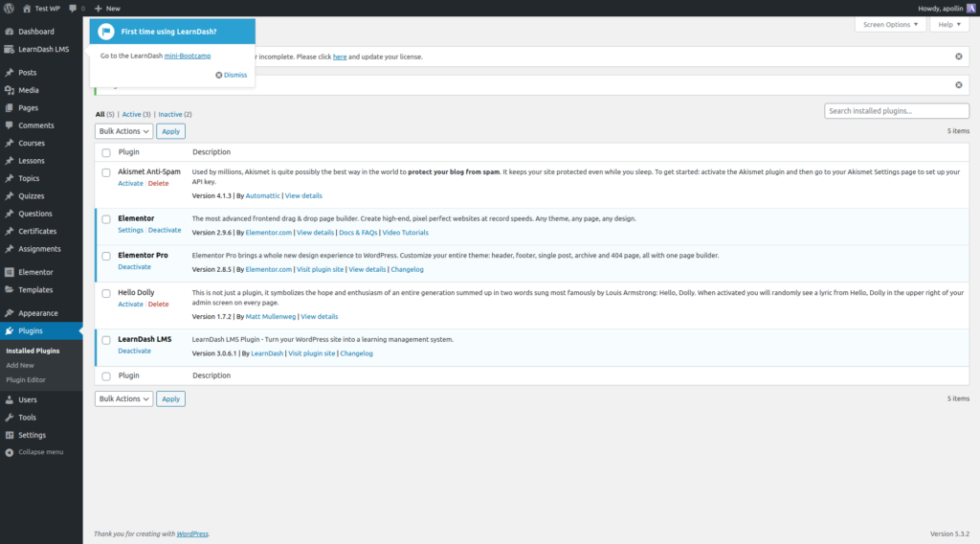Viewport: 980px width, 544px height.
Task: Expand the Screen Options panel
Action: pyautogui.click(x=891, y=25)
